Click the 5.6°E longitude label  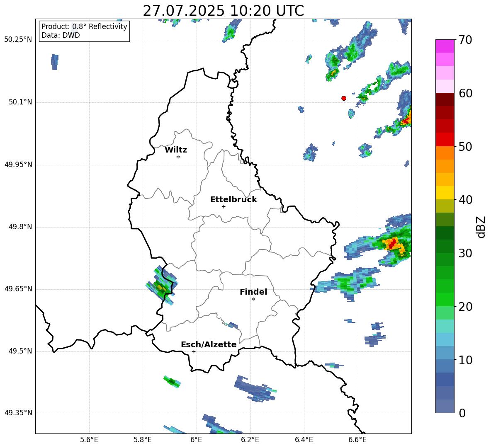coord(89,440)
